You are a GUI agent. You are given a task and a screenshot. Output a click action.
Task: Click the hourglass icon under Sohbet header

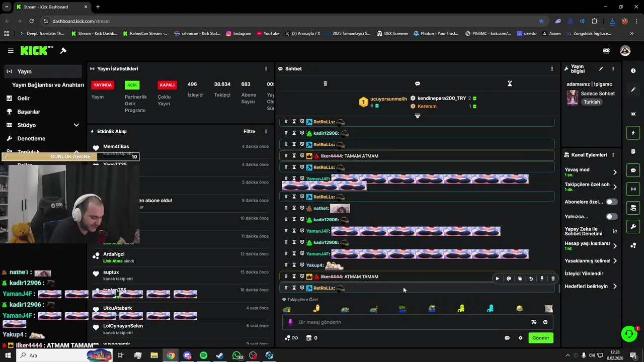[510, 83]
